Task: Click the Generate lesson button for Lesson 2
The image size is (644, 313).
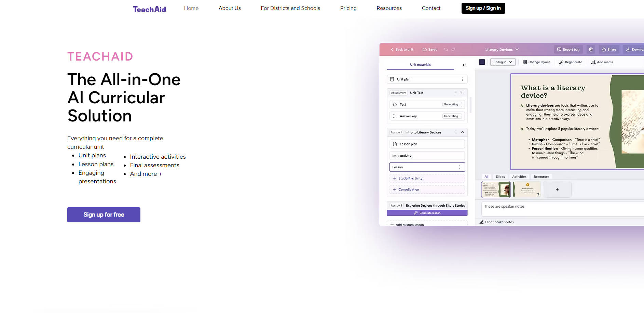Action: (427, 213)
